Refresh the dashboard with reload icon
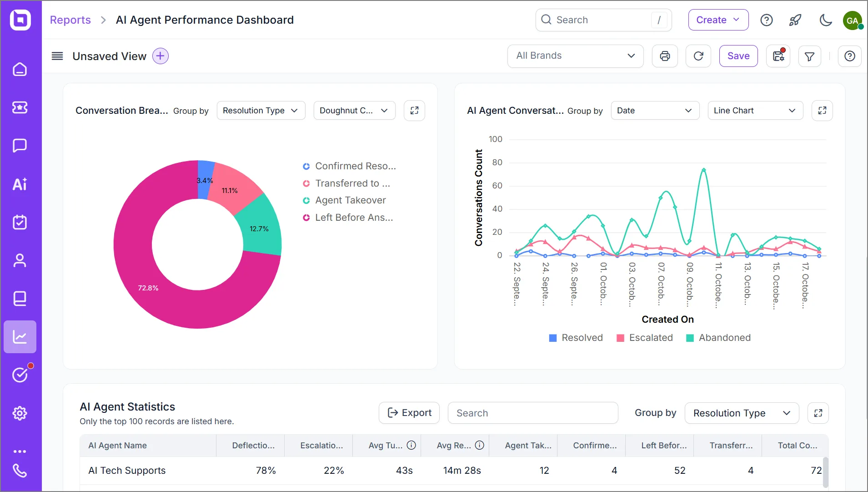The width and height of the screenshot is (868, 492). (x=698, y=56)
